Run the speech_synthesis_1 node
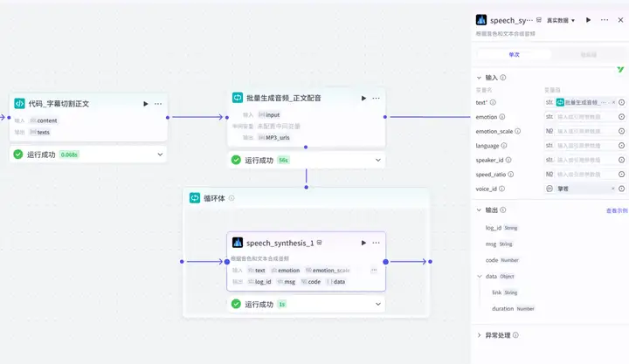The height and width of the screenshot is (364, 629). pos(363,243)
